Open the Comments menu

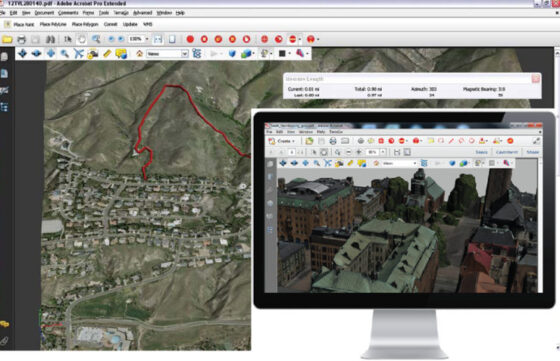coord(68,13)
